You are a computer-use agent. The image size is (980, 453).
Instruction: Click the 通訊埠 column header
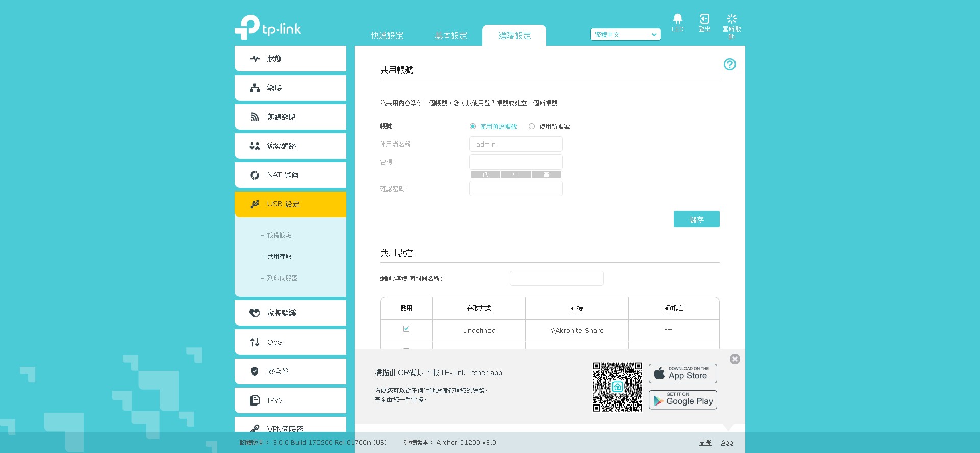click(674, 308)
